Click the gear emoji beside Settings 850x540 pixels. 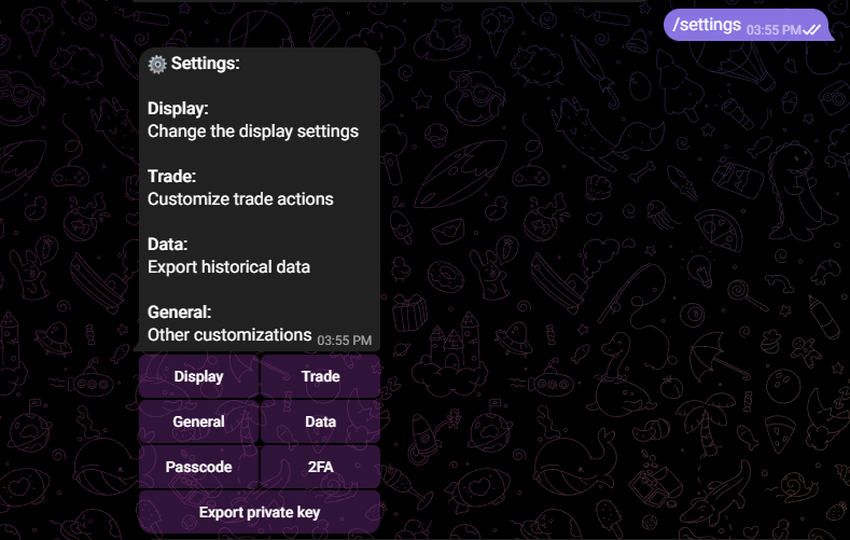click(x=157, y=64)
